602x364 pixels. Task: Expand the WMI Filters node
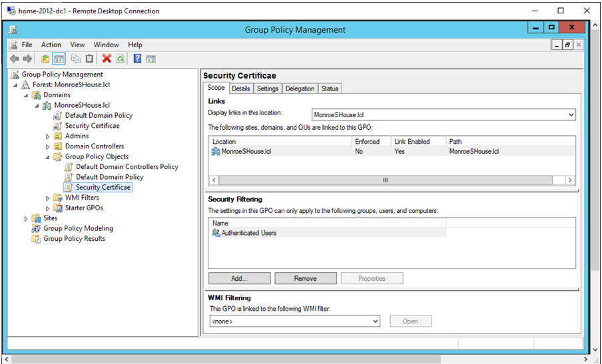(x=48, y=198)
